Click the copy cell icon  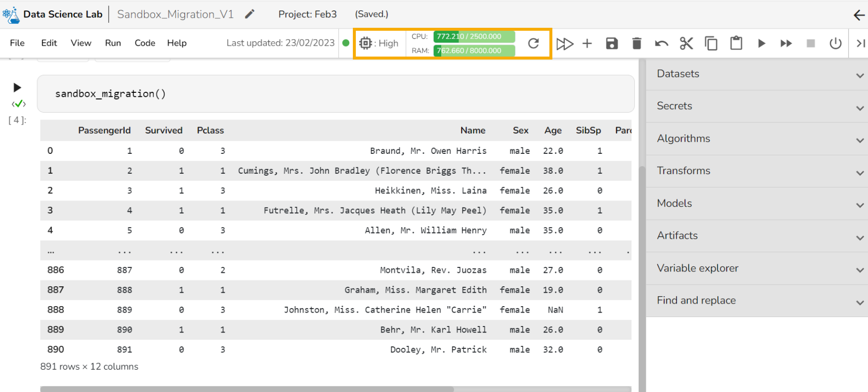[711, 44]
